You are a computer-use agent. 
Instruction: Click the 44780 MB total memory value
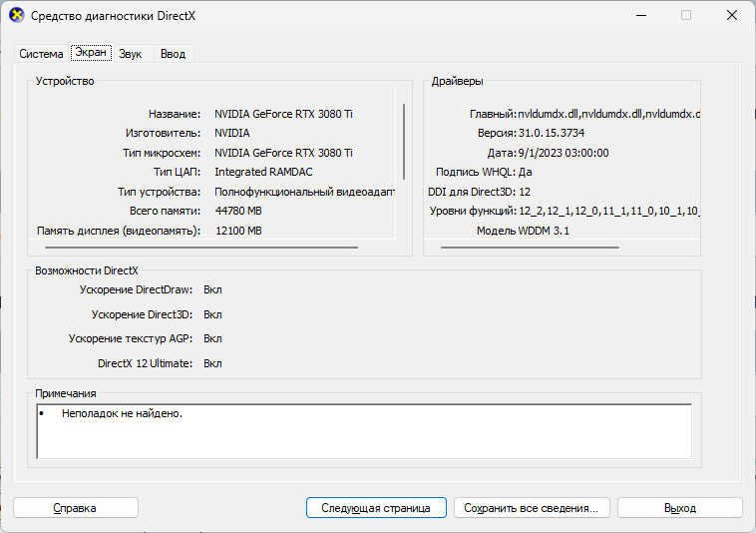click(238, 211)
